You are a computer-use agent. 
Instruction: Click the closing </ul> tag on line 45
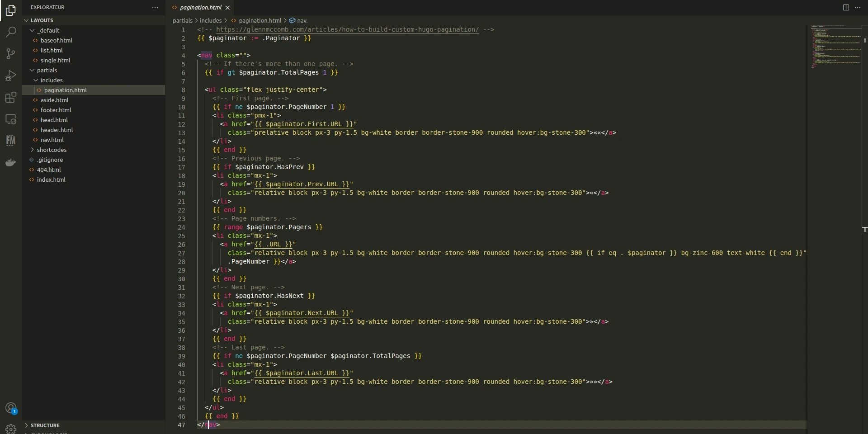(x=214, y=408)
